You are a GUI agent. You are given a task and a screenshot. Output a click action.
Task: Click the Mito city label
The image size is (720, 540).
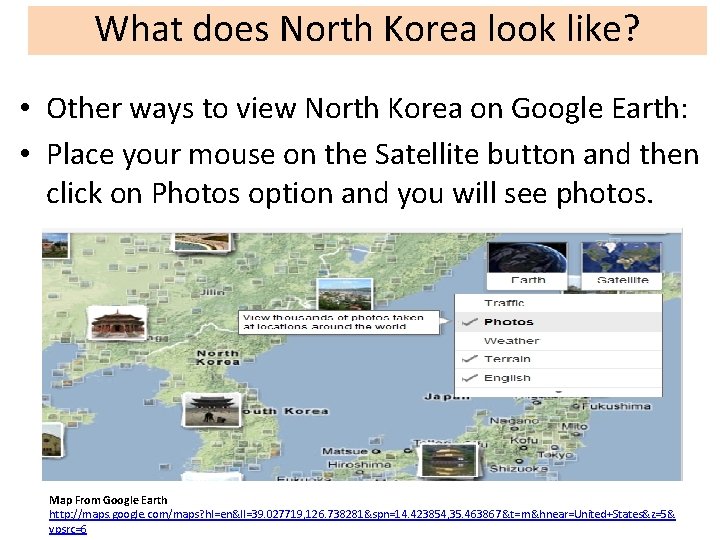(x=574, y=426)
